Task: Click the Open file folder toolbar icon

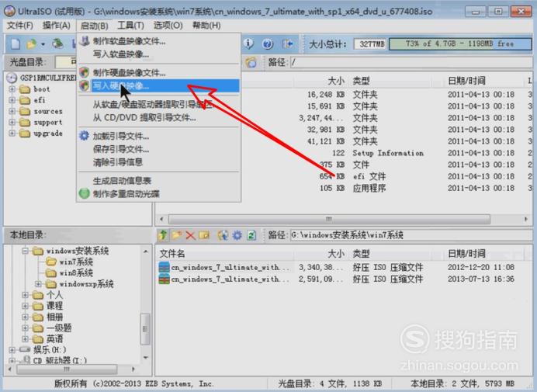Action: [32, 44]
